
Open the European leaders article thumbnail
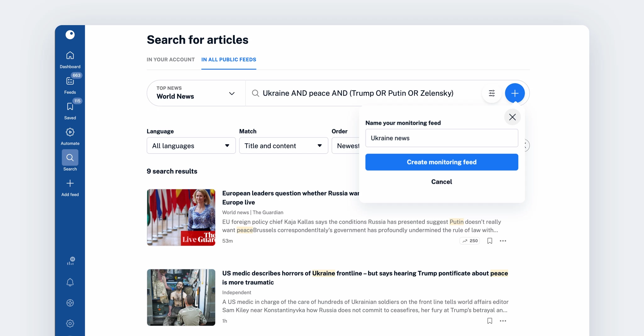click(x=181, y=217)
